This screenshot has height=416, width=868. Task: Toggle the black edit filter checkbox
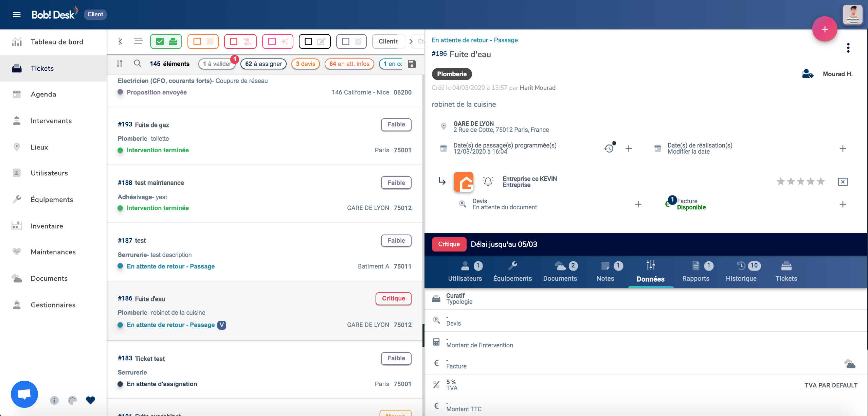point(315,41)
